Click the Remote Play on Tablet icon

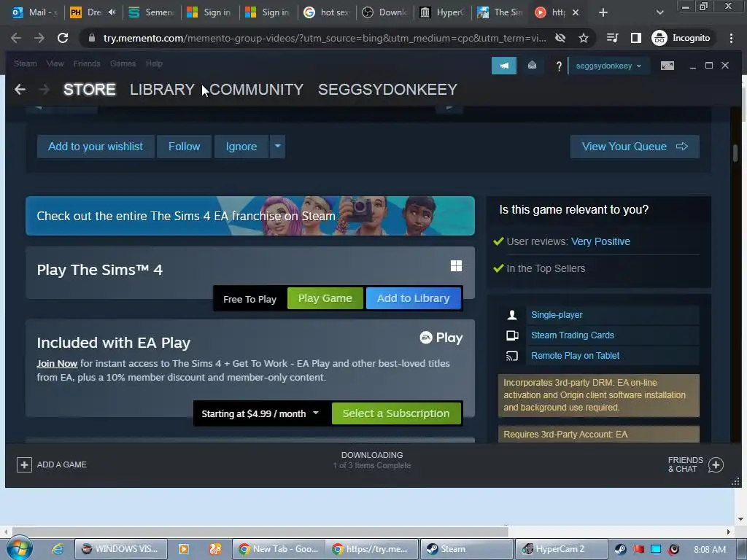click(x=512, y=356)
